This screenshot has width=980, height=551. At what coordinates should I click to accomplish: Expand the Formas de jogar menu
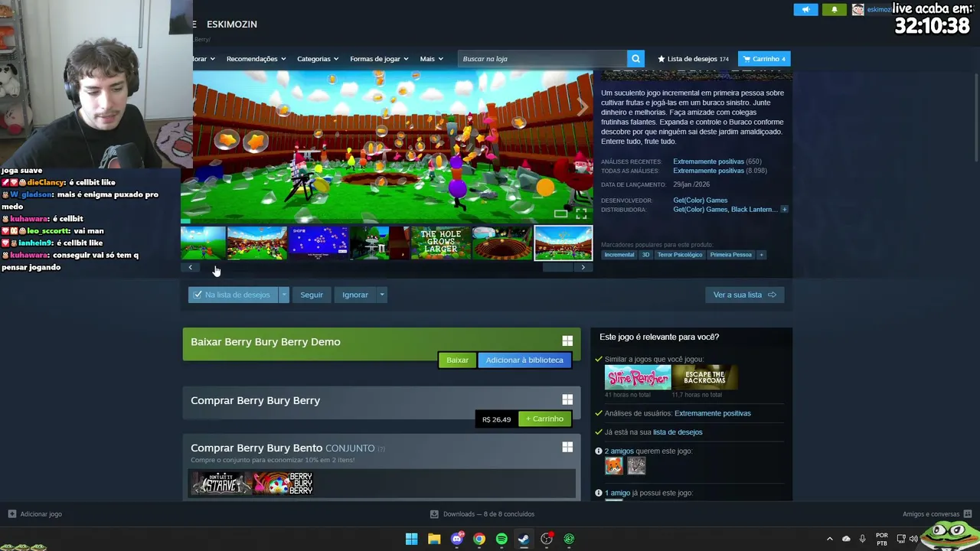tap(379, 59)
